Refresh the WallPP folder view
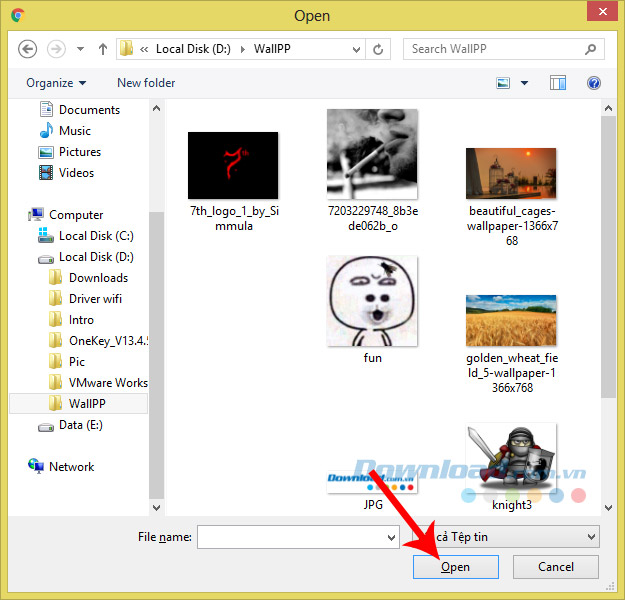This screenshot has height=600, width=625. (378, 48)
